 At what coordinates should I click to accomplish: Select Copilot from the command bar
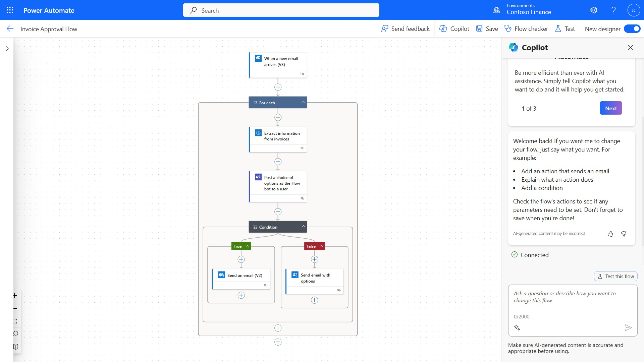coord(454,28)
